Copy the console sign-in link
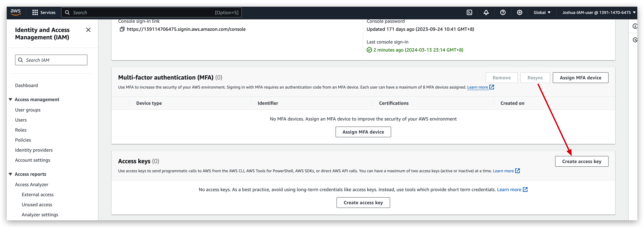 (122, 29)
